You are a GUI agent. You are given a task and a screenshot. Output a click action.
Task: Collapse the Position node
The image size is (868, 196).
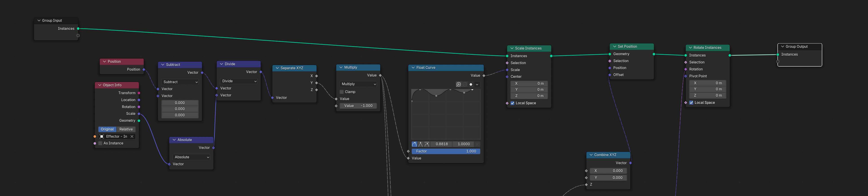[104, 62]
